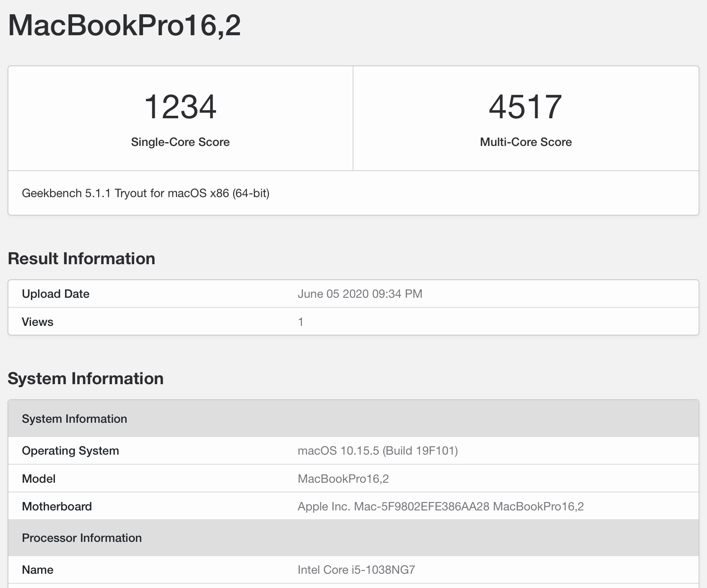Click the Motherboard row label

click(57, 506)
